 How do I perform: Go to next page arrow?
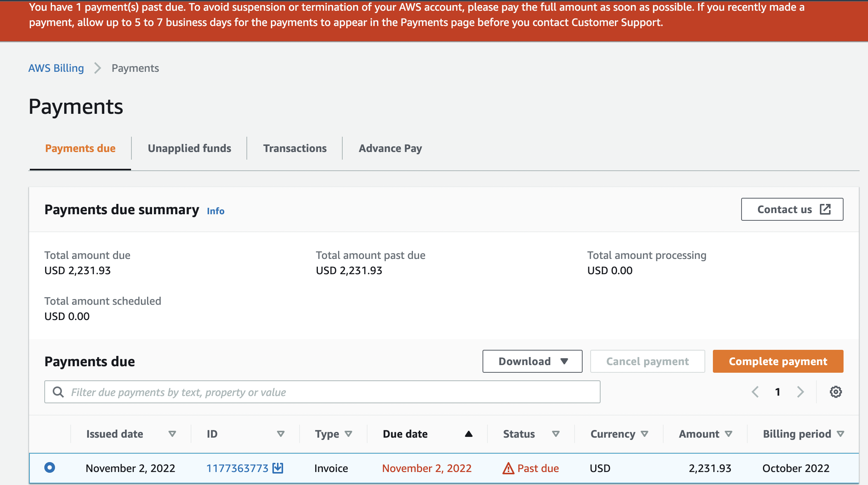click(800, 392)
